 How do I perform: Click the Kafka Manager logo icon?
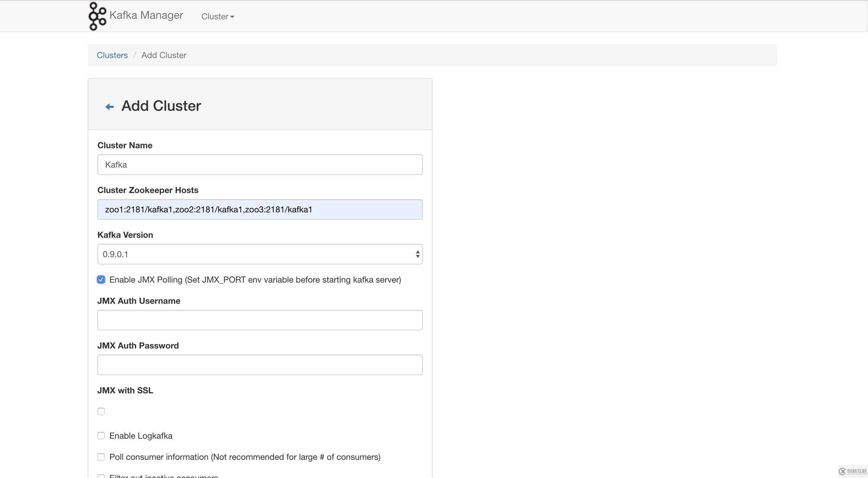(97, 16)
